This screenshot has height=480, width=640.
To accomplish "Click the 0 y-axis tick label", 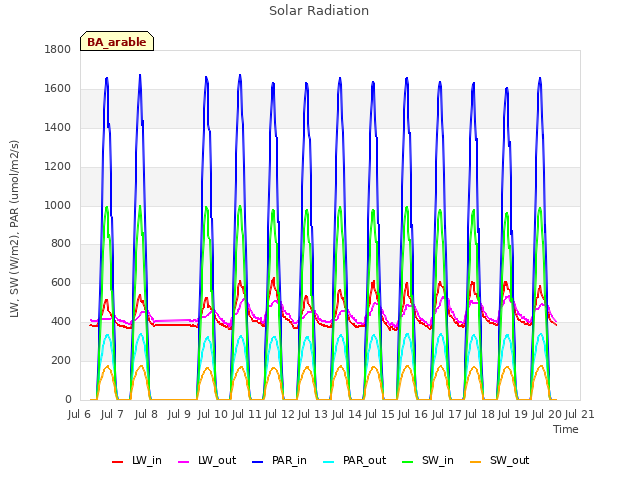I will (x=68, y=400).
